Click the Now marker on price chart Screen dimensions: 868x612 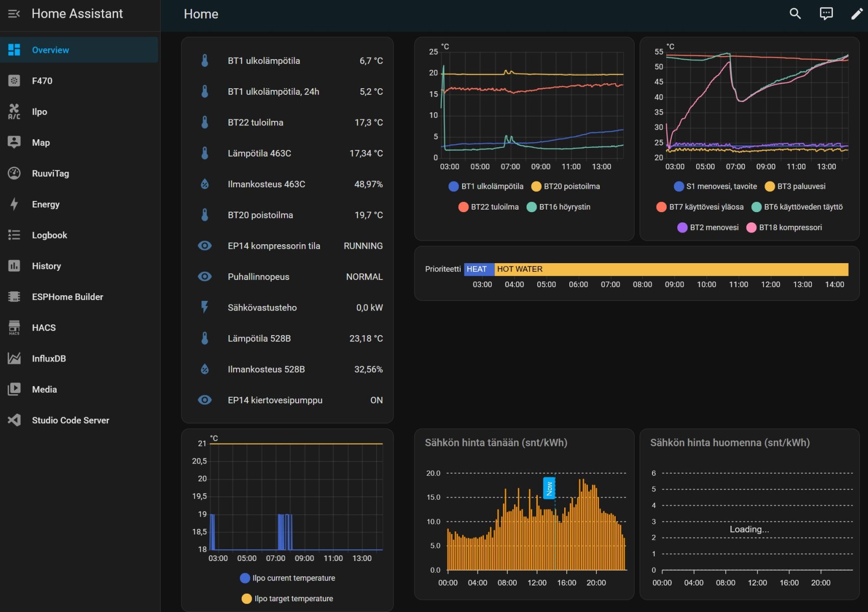tap(549, 488)
